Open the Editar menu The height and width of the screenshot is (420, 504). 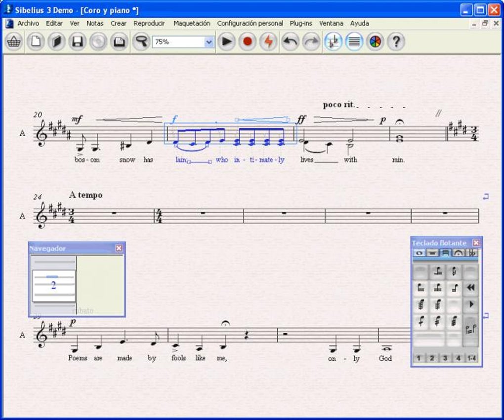tap(54, 23)
